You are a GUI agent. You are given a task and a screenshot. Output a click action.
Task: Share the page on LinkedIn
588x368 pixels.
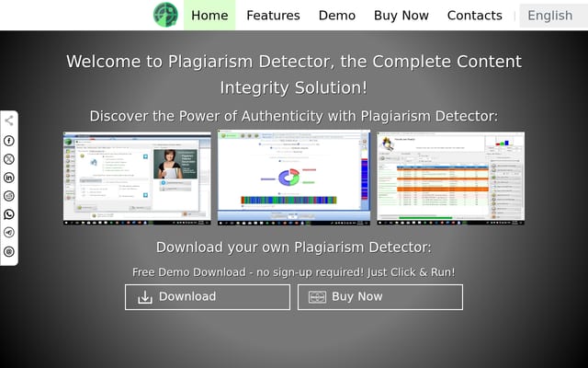click(9, 178)
